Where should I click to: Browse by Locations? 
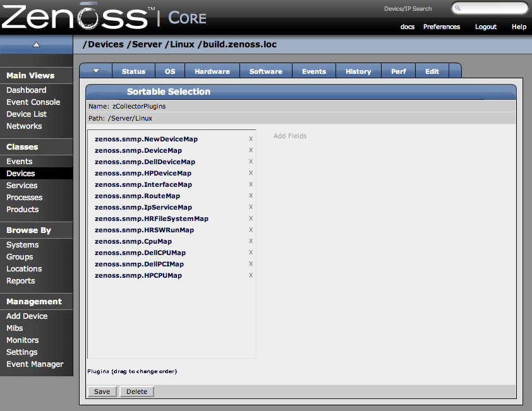(x=24, y=269)
